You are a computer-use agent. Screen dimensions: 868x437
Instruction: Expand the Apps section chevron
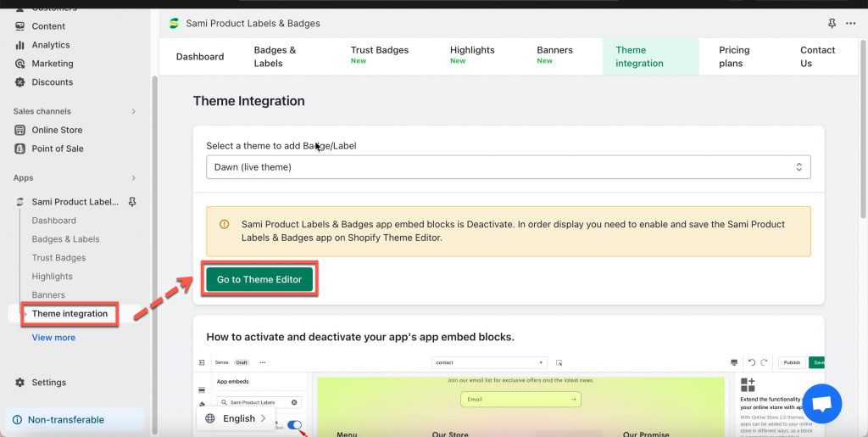pyautogui.click(x=133, y=178)
